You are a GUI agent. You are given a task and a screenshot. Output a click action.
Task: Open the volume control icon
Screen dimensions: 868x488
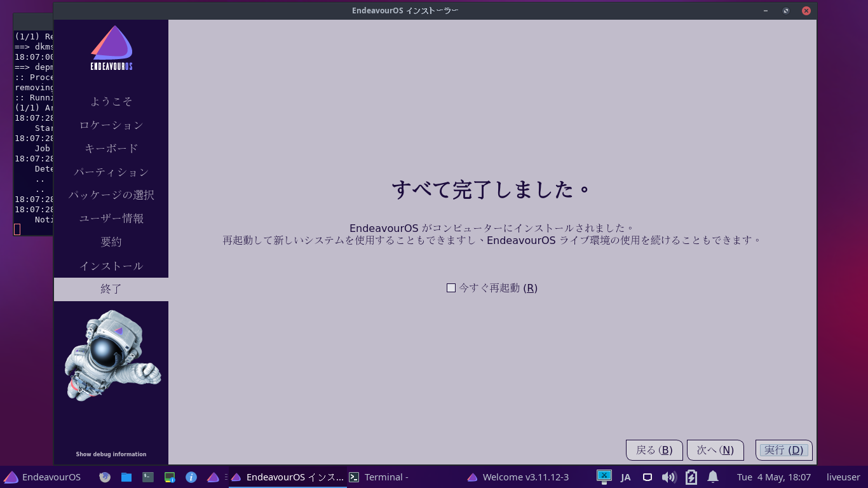click(668, 477)
